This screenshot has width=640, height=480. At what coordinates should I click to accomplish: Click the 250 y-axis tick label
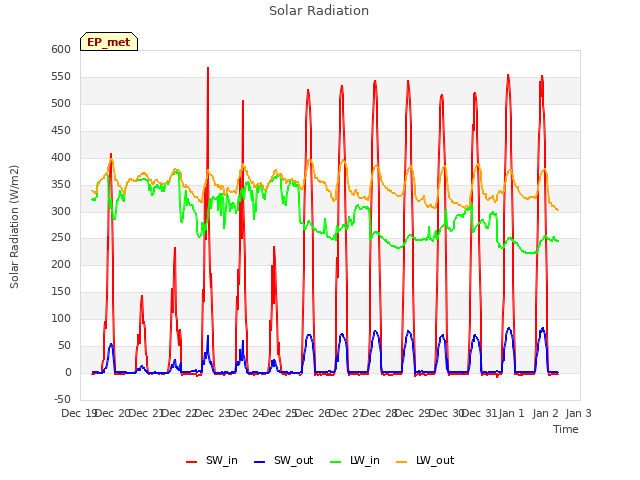[x=61, y=238]
